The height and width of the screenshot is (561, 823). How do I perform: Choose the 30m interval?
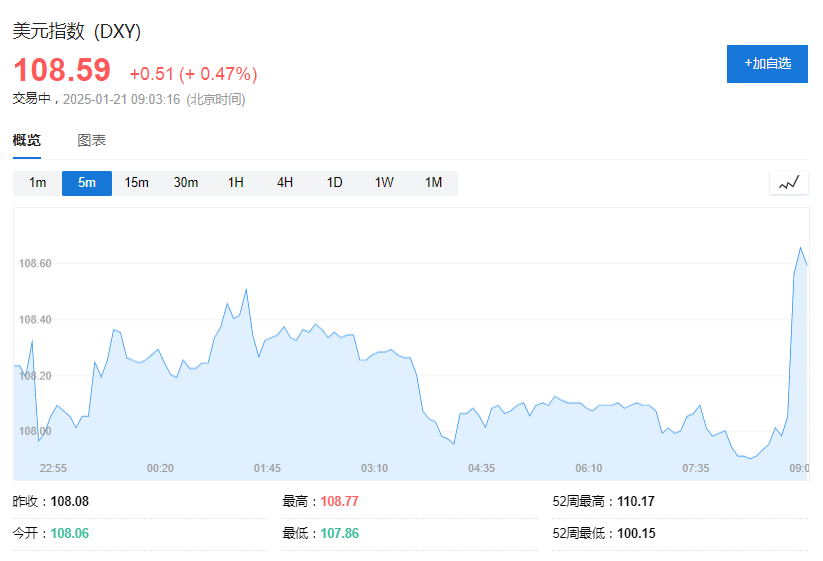pyautogui.click(x=186, y=183)
